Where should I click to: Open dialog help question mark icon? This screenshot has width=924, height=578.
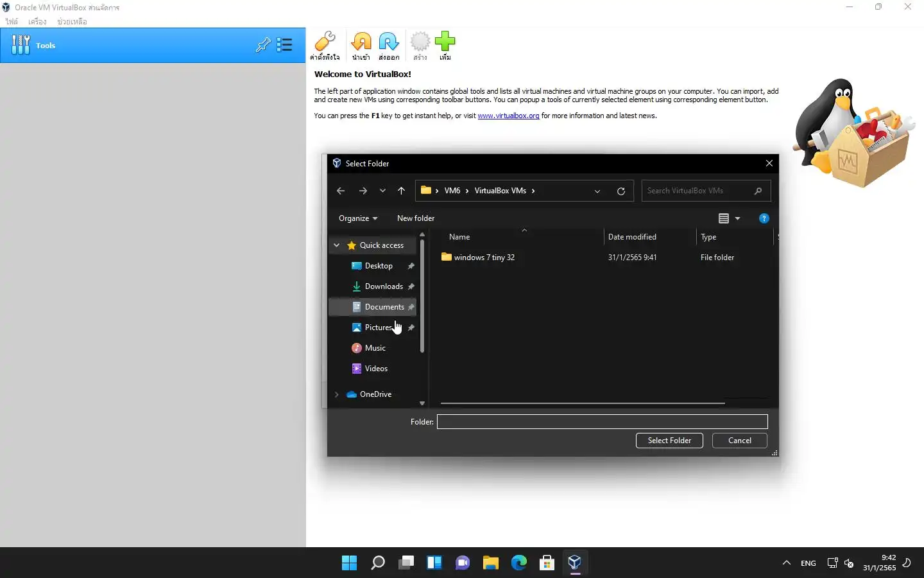coord(764,218)
